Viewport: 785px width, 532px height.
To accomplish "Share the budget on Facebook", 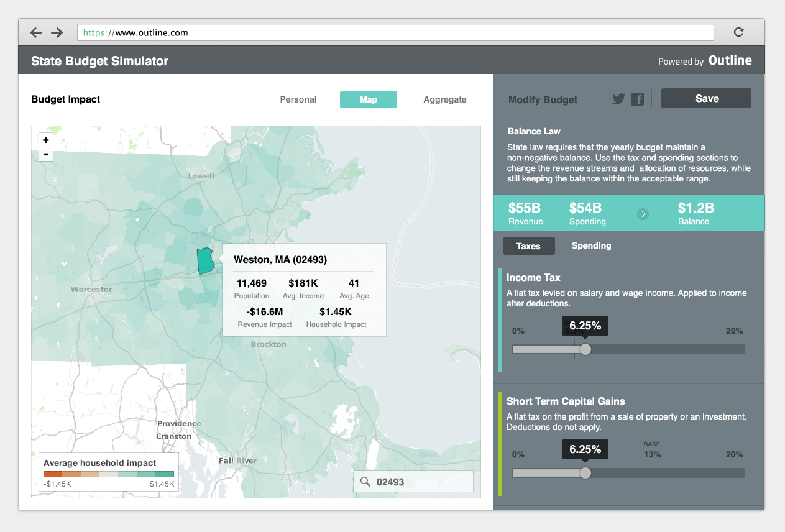I will pos(637,99).
